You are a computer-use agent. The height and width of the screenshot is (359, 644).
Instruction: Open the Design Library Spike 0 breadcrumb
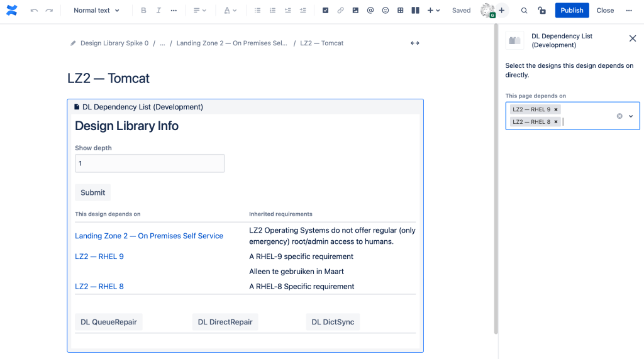(x=114, y=43)
